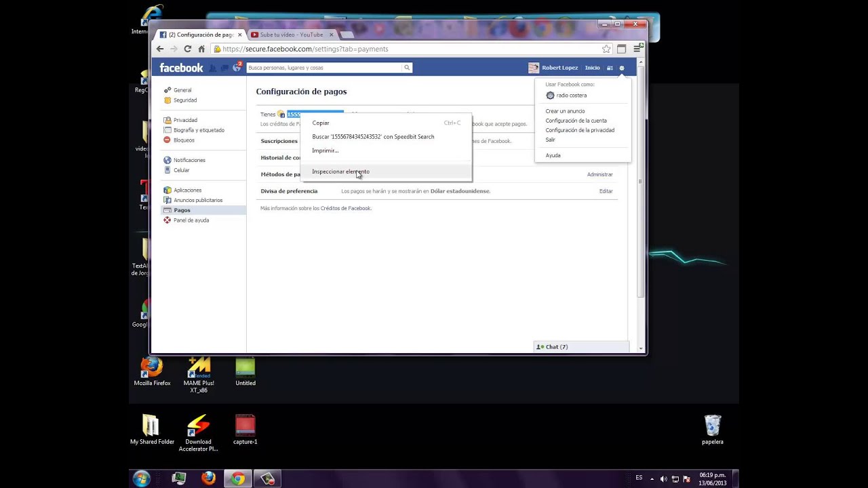
Task: Open the Windows Start menu
Action: [x=142, y=479]
